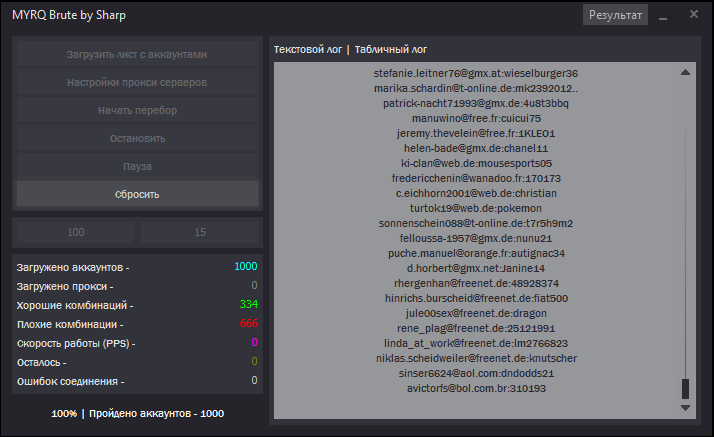This screenshot has height=437, width=714.
Task: Click the Хорошие комбинаций count 334
Action: pos(249,304)
